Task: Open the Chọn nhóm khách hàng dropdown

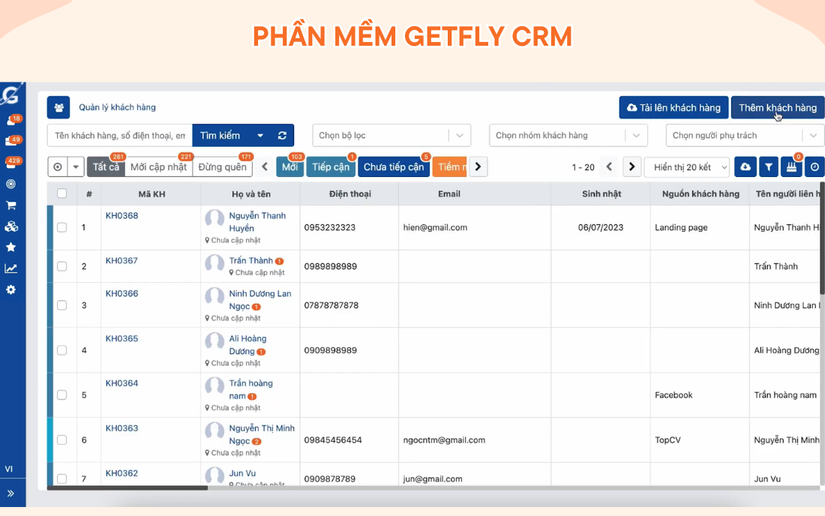Action: coord(568,136)
